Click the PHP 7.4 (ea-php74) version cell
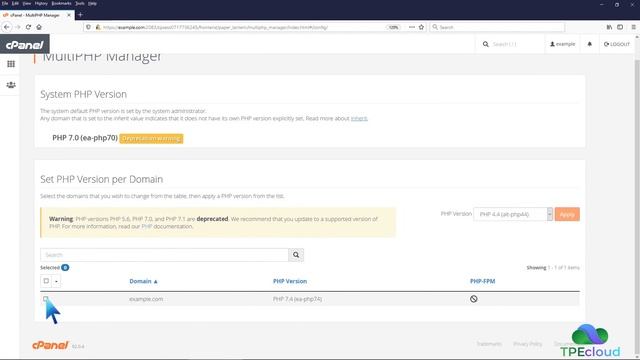This screenshot has height=360, width=640. [x=298, y=299]
